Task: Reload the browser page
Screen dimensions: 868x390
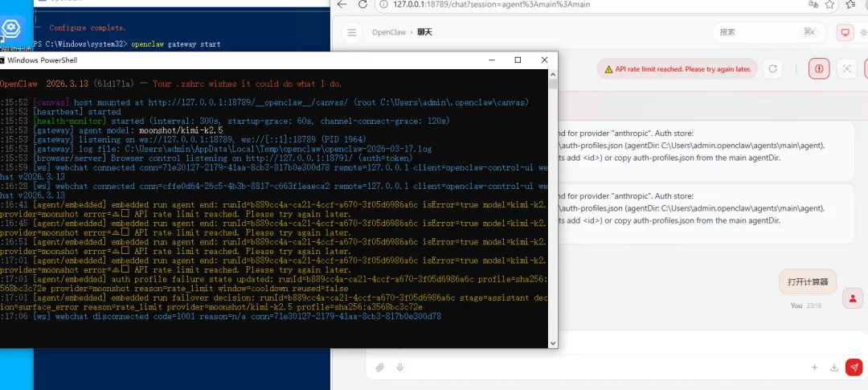Action: (362, 5)
